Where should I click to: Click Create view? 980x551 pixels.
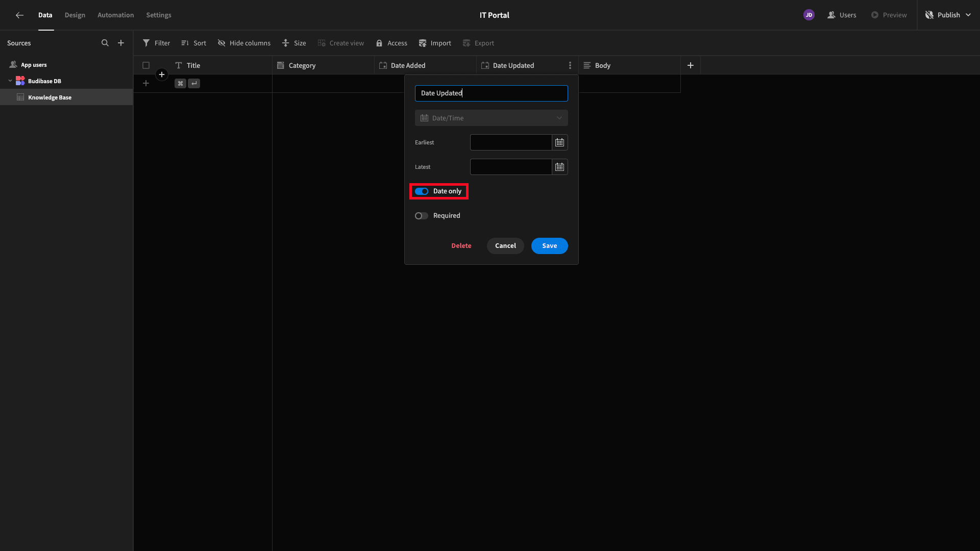tap(340, 43)
